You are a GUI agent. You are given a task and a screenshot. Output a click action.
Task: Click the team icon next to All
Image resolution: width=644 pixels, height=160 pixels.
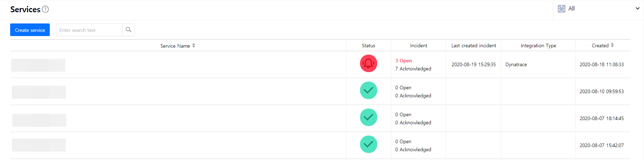562,9
